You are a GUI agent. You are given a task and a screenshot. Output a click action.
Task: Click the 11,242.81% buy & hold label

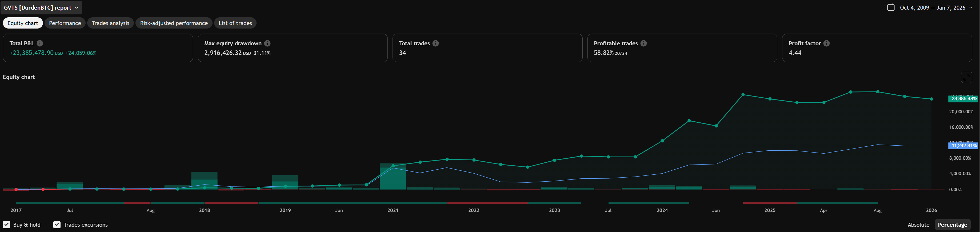pyautogui.click(x=963, y=146)
